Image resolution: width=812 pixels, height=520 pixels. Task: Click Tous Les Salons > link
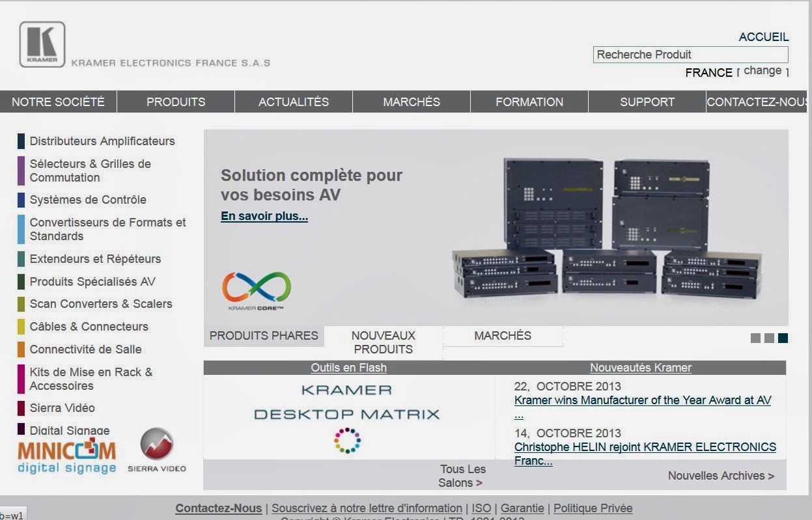[461, 476]
